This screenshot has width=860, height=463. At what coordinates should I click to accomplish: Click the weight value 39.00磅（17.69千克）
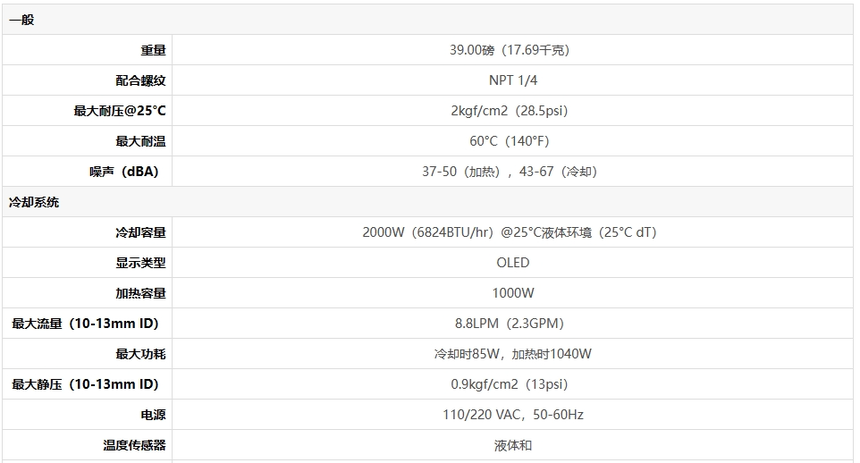coord(512,50)
